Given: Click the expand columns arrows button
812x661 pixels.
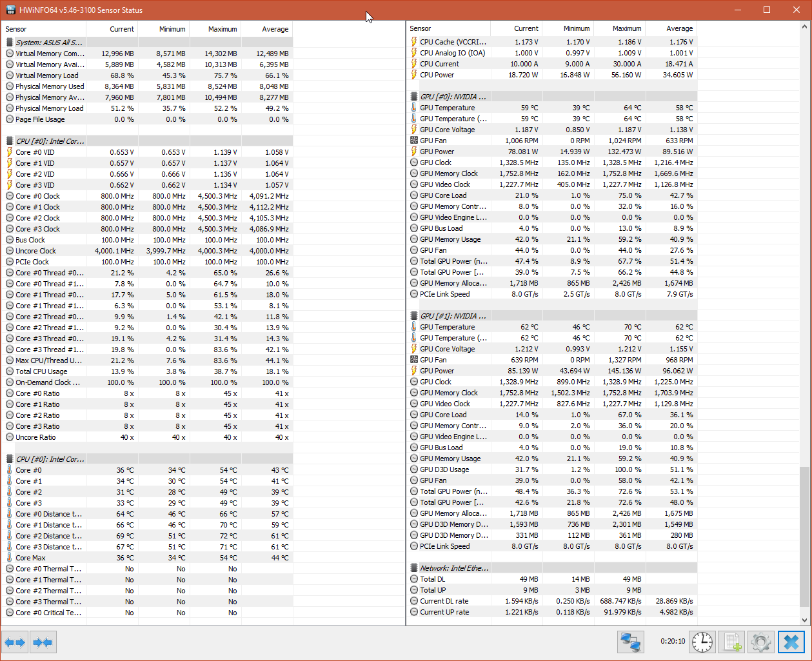Looking at the screenshot, I should pyautogui.click(x=14, y=642).
